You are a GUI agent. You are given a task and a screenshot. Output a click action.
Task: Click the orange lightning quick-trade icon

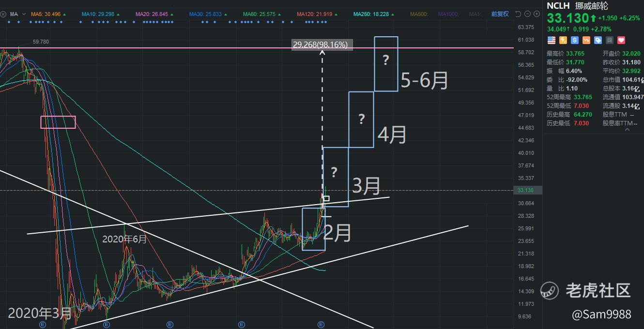pyautogui.click(x=563, y=41)
